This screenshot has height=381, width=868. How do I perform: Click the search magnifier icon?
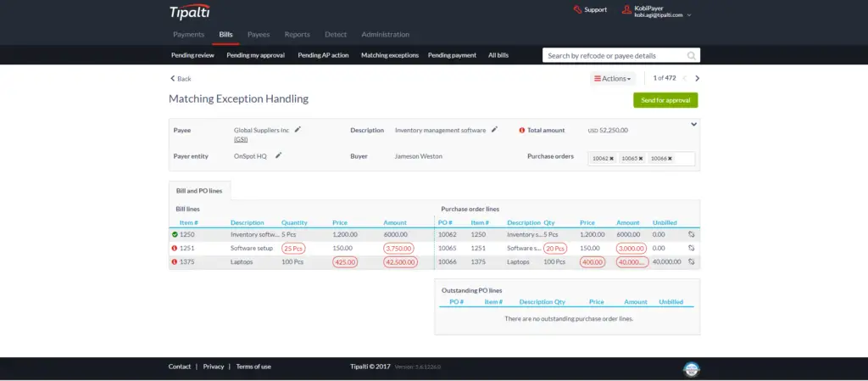[692, 56]
